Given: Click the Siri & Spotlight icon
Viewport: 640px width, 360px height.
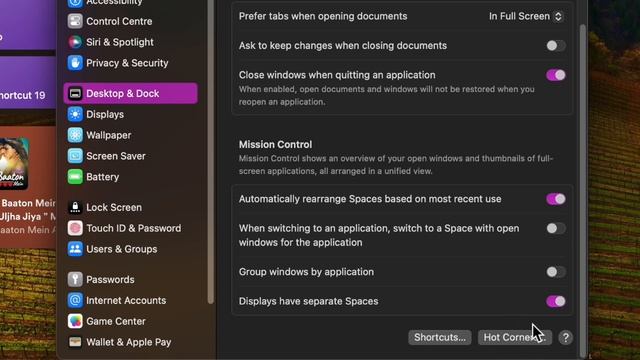Looking at the screenshot, I should pyautogui.click(x=75, y=42).
